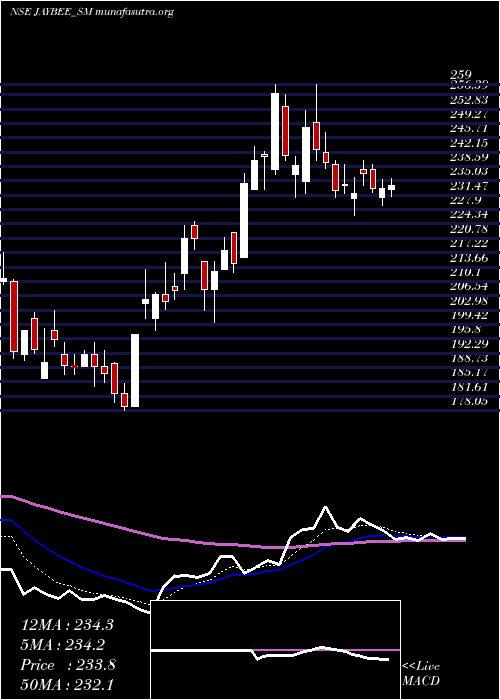500x700 pixels.
Task: Select the 252.83 price level label
Action: (469, 99)
